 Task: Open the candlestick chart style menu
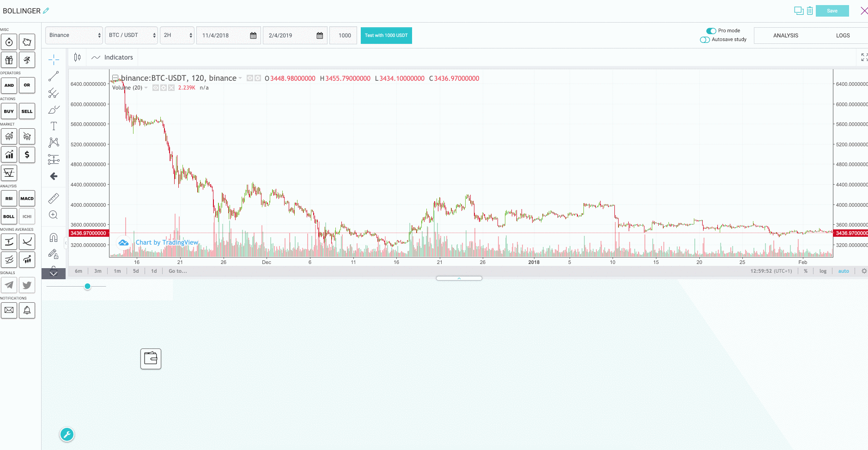pos(77,57)
